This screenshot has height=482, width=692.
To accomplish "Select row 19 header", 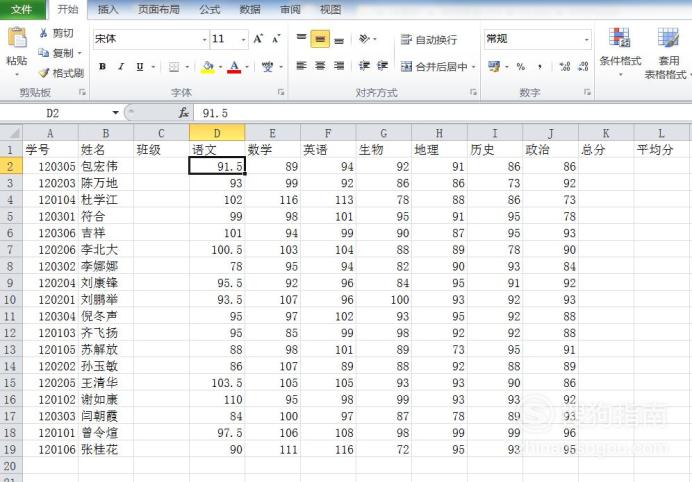I will coord(11,449).
